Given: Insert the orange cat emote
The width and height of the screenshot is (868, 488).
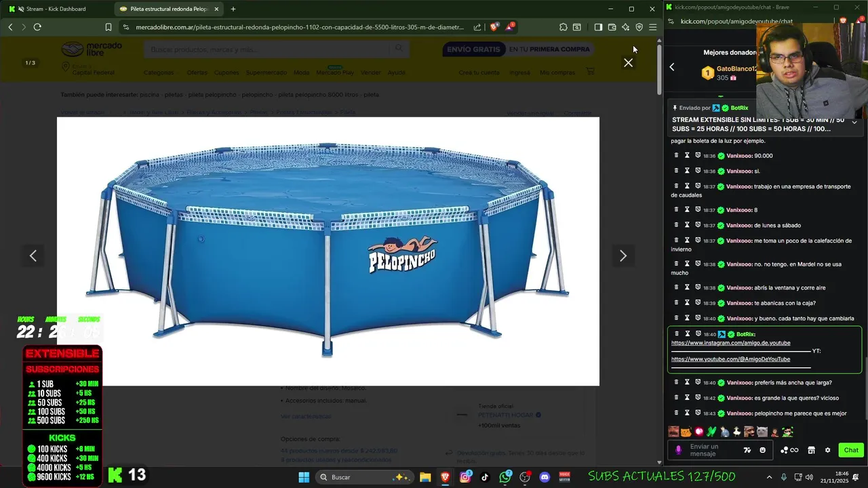Looking at the screenshot, I should tap(686, 432).
